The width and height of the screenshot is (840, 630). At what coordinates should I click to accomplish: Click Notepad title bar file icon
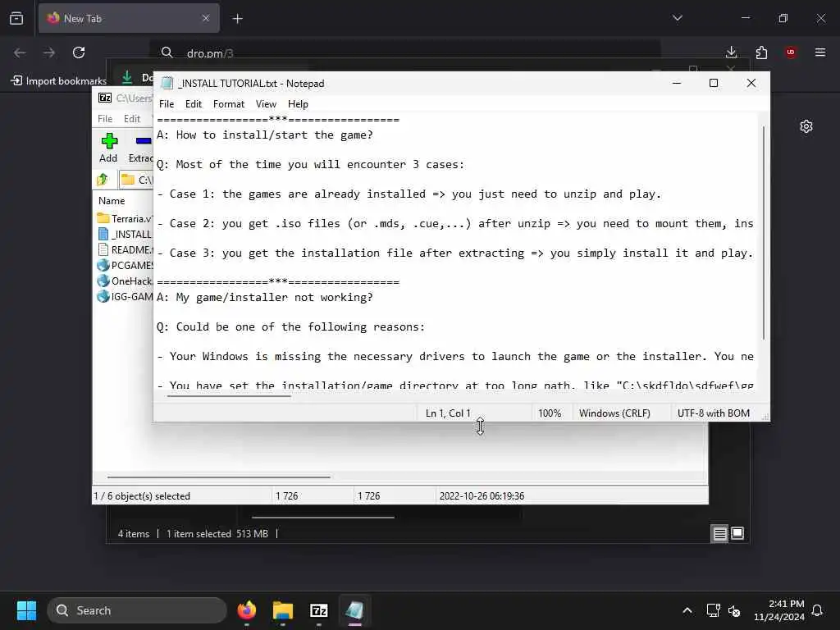pos(167,83)
